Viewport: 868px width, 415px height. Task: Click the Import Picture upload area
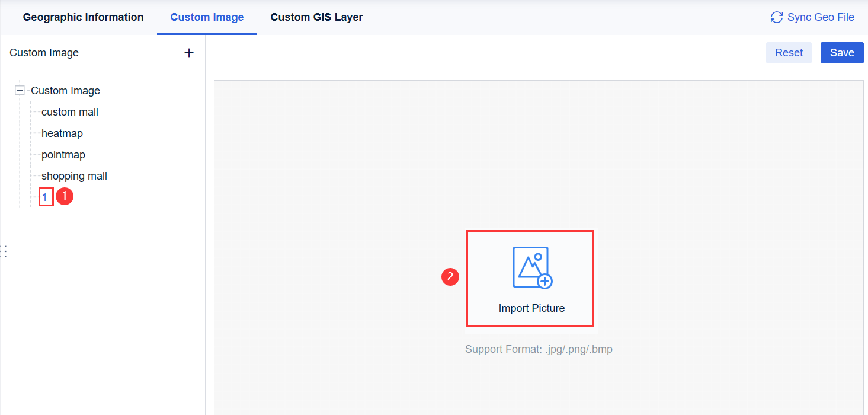click(530, 279)
